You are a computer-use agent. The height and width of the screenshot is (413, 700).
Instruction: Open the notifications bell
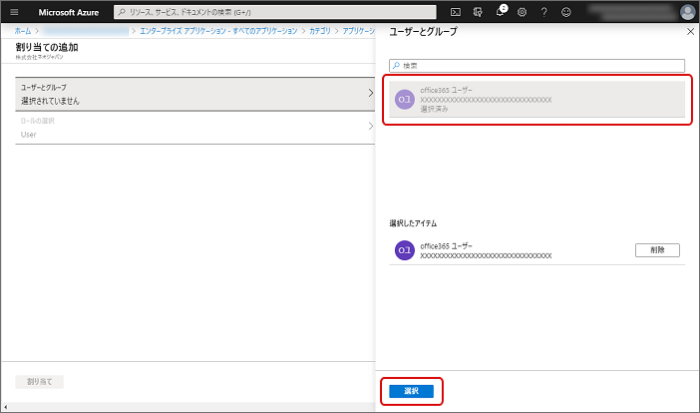(x=500, y=12)
